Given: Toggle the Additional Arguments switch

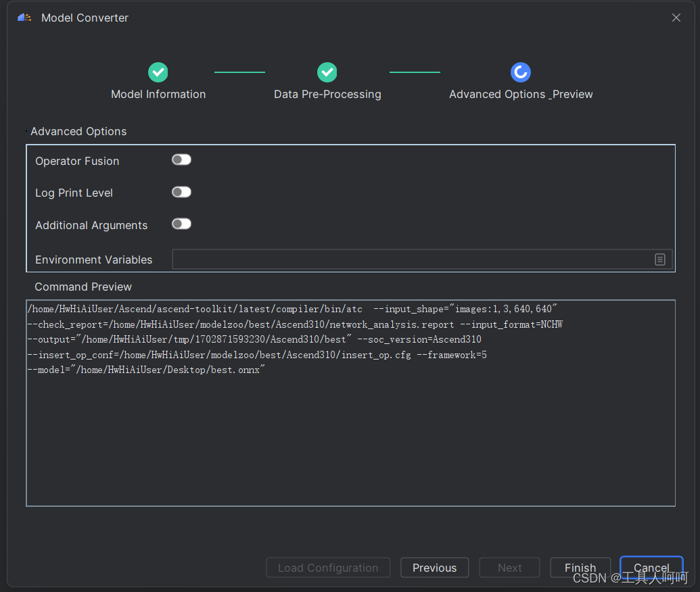Looking at the screenshot, I should [x=182, y=224].
